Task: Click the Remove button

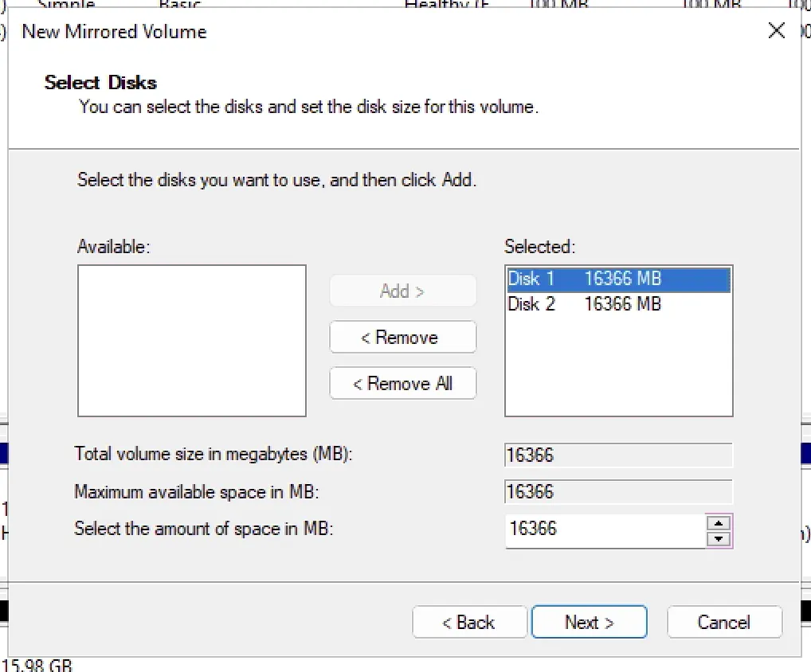Action: pyautogui.click(x=402, y=337)
